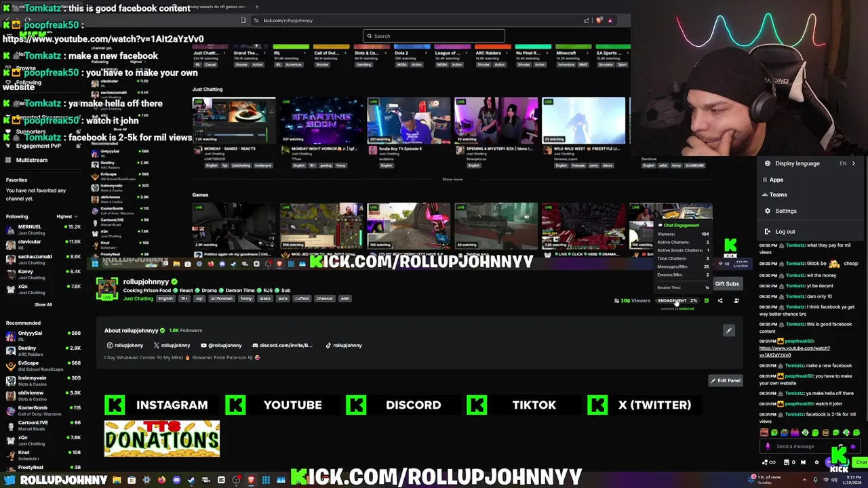Image resolution: width=868 pixels, height=488 pixels.
Task: Open CartoonLIVE channel in Recommended list
Action: click(42, 426)
